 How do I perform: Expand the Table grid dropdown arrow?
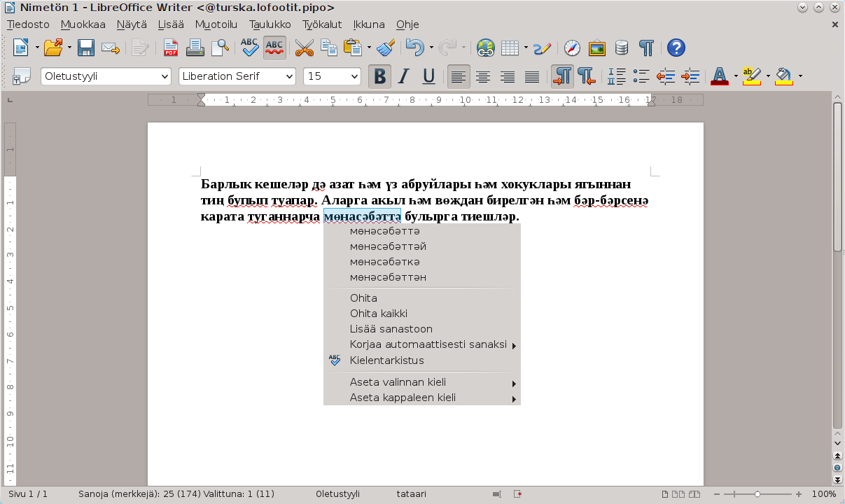(x=526, y=48)
